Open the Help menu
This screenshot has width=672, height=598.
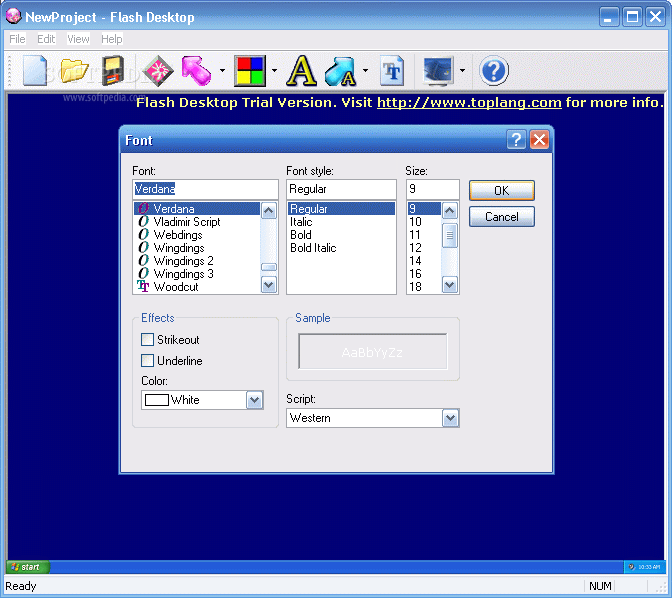pyautogui.click(x=111, y=39)
